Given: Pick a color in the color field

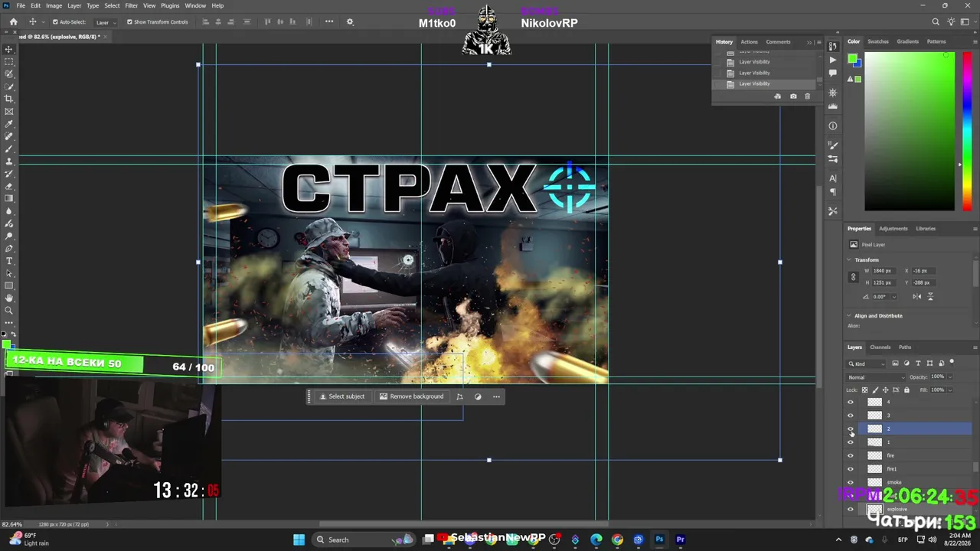Looking at the screenshot, I should click(x=910, y=131).
